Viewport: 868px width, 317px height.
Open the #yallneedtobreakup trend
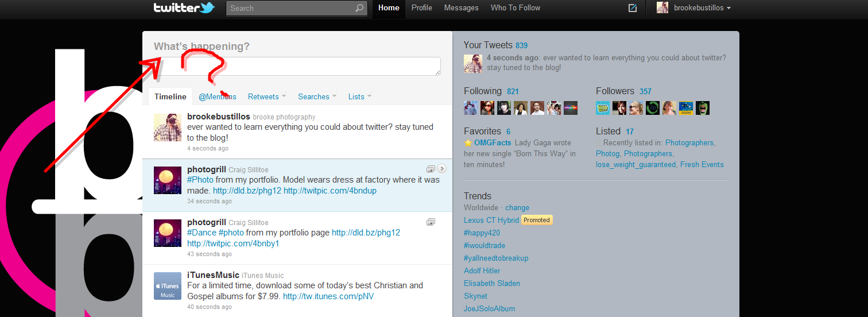496,258
